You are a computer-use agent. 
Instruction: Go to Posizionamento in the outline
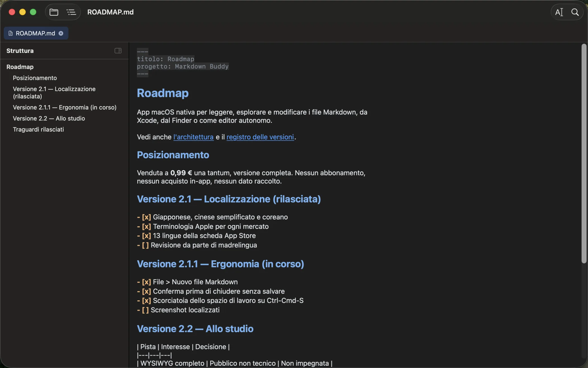click(x=35, y=78)
